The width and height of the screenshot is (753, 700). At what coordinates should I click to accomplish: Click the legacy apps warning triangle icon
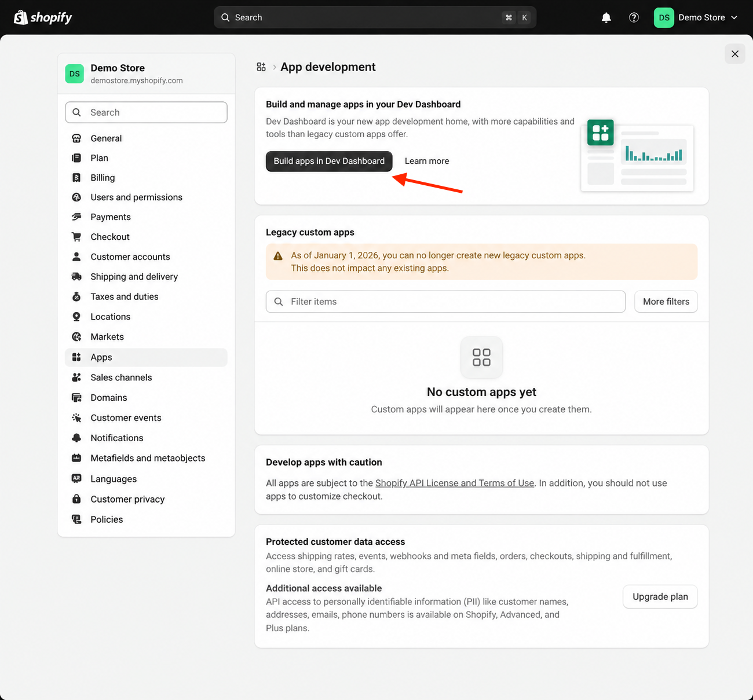278,256
